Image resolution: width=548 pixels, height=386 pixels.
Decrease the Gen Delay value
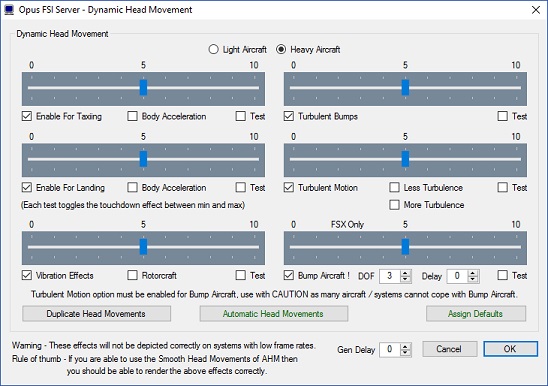(405, 353)
